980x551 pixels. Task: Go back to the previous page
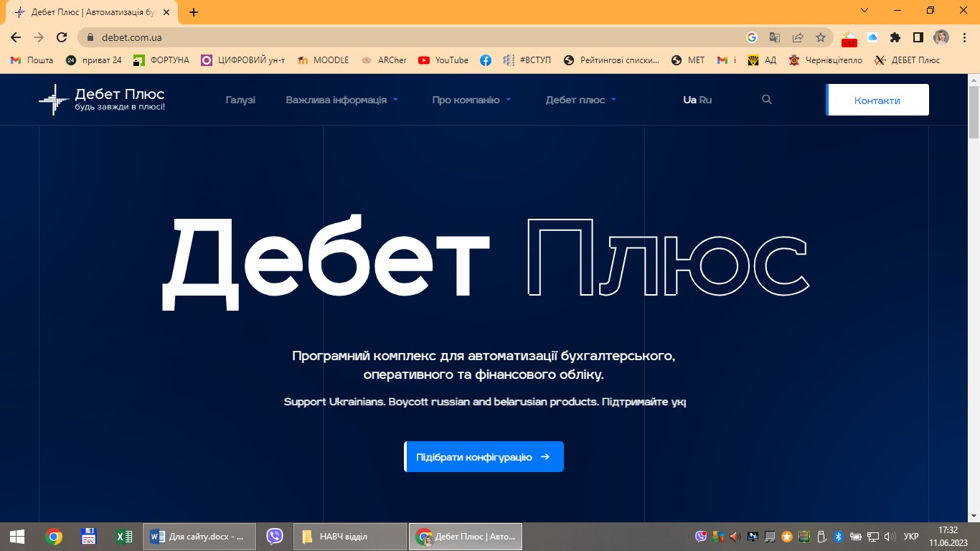[16, 37]
